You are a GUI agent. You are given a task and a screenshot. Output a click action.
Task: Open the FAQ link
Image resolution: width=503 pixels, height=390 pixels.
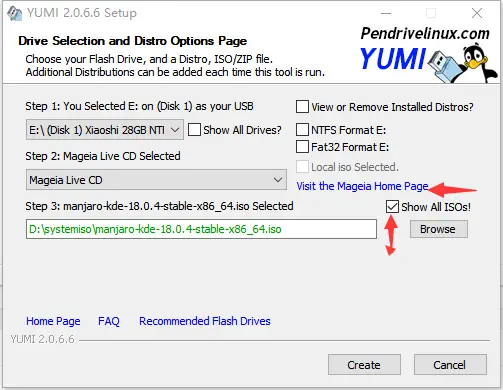[109, 321]
